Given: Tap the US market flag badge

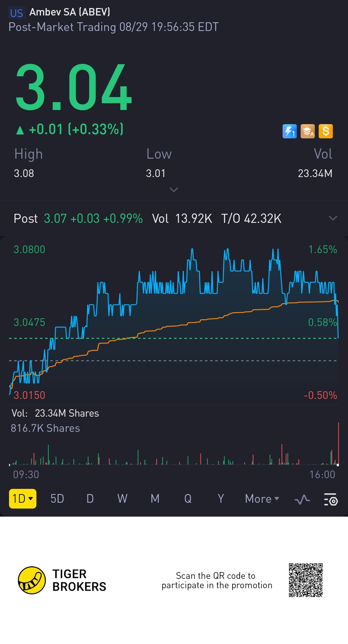Looking at the screenshot, I should click(16, 13).
